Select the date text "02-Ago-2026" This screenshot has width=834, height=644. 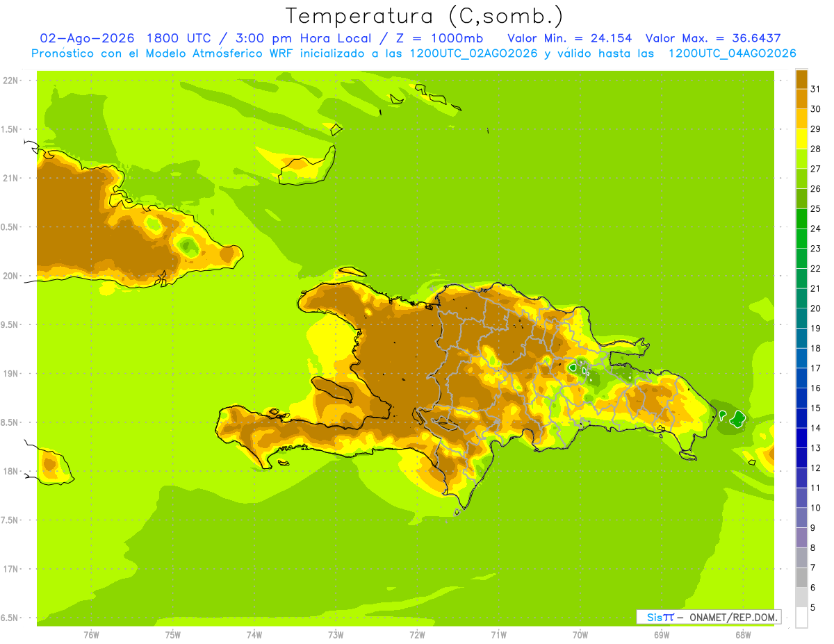pyautogui.click(x=87, y=38)
